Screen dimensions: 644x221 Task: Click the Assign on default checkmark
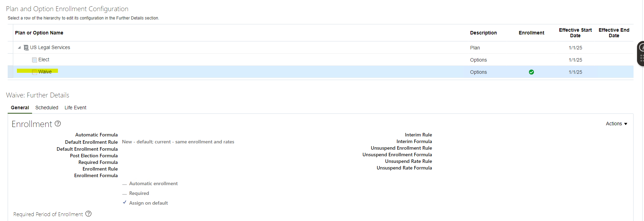(x=124, y=203)
